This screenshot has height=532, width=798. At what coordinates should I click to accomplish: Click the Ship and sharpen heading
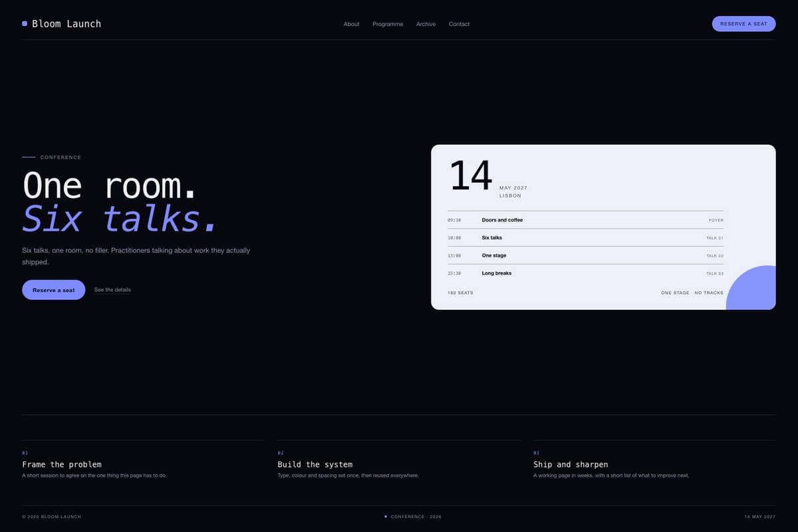click(571, 464)
